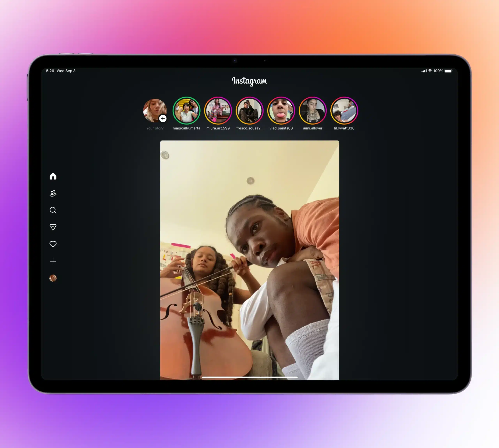
Task: Open Notifications heart icon
Action: pos(53,244)
